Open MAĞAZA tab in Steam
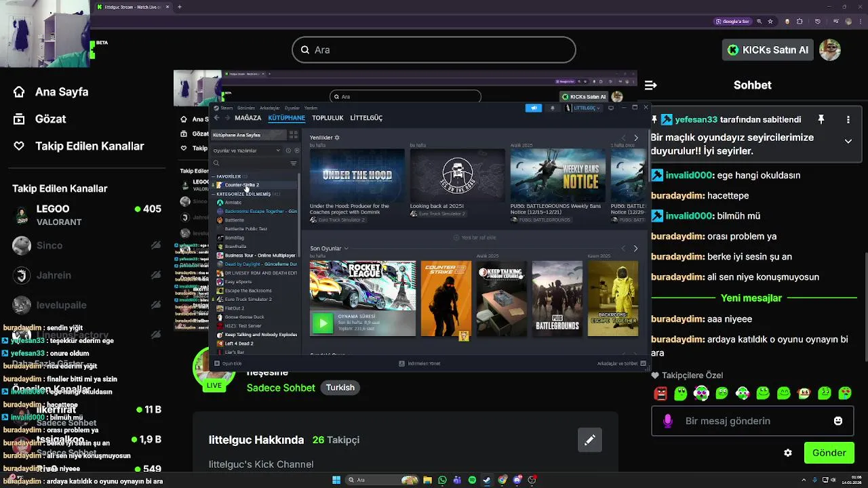The width and height of the screenshot is (868, 488). coord(248,118)
